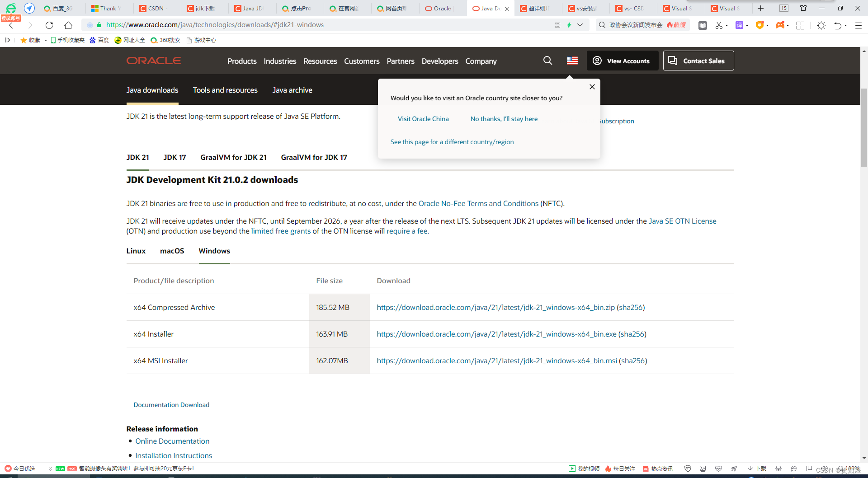Click the page search input field

point(642,25)
